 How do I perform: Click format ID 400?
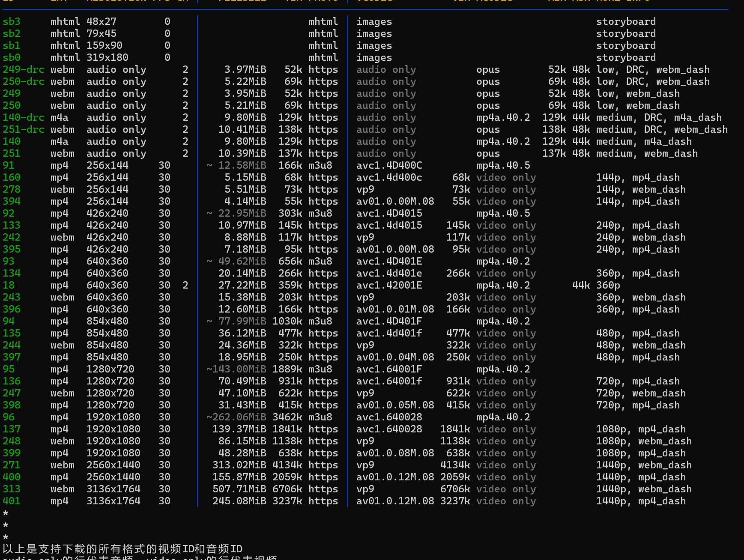tap(12, 477)
